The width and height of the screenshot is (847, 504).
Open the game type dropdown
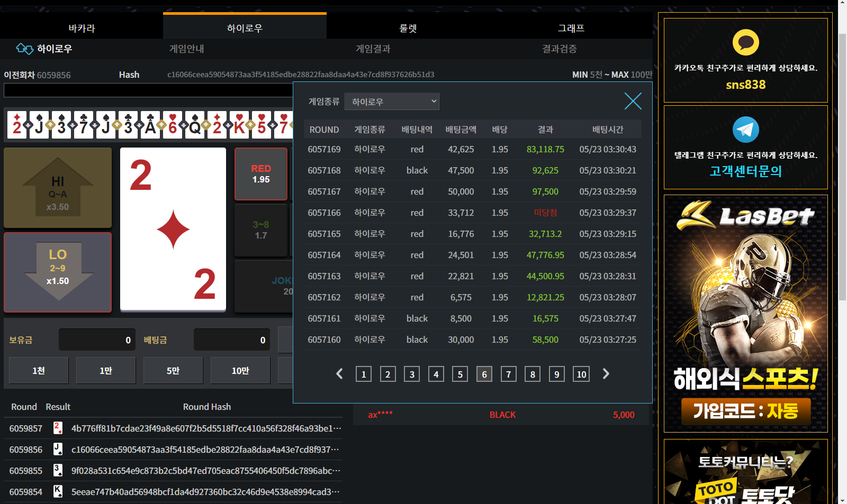tap(392, 102)
